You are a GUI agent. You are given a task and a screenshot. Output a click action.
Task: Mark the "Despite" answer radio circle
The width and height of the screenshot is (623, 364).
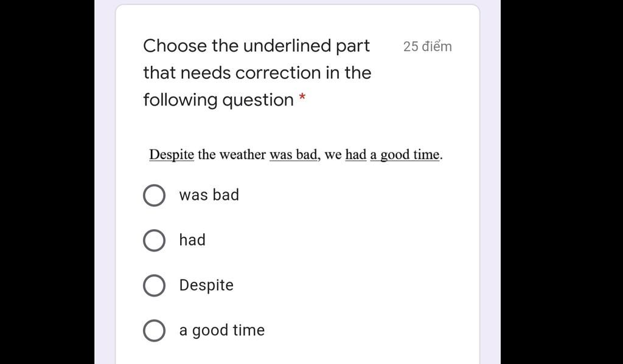[x=154, y=286]
